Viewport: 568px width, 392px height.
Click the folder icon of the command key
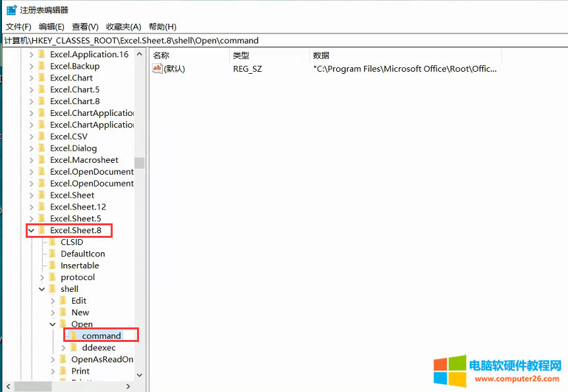(74, 335)
